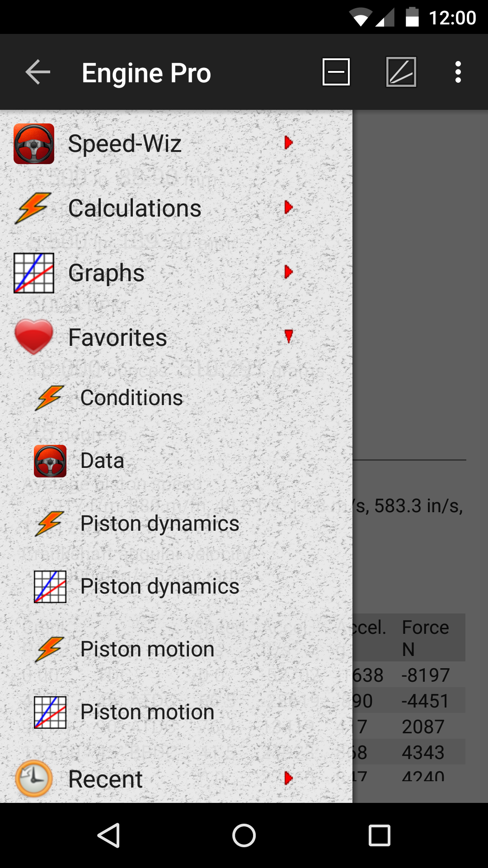
Task: Open Conditions from Favorites
Action: [x=131, y=398]
